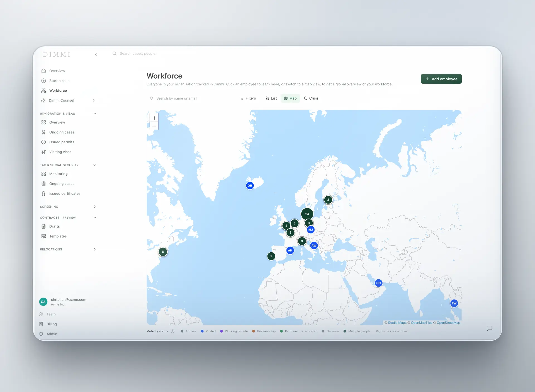Expand the Screening section
The height and width of the screenshot is (392, 535).
coord(95,207)
